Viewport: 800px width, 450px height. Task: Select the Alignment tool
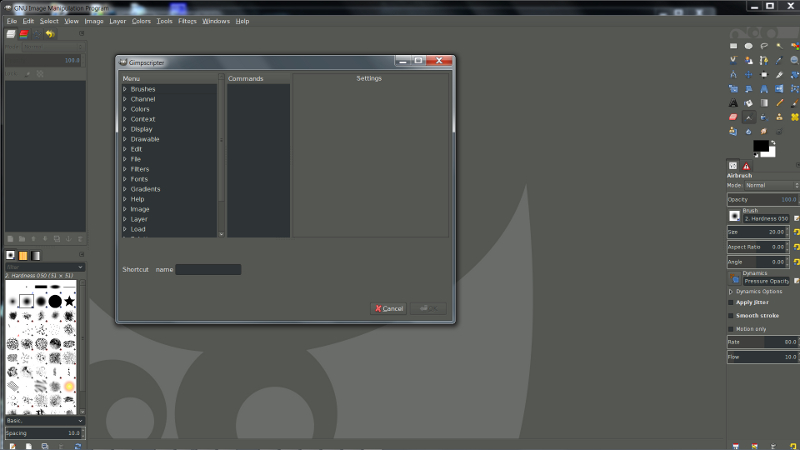(764, 74)
